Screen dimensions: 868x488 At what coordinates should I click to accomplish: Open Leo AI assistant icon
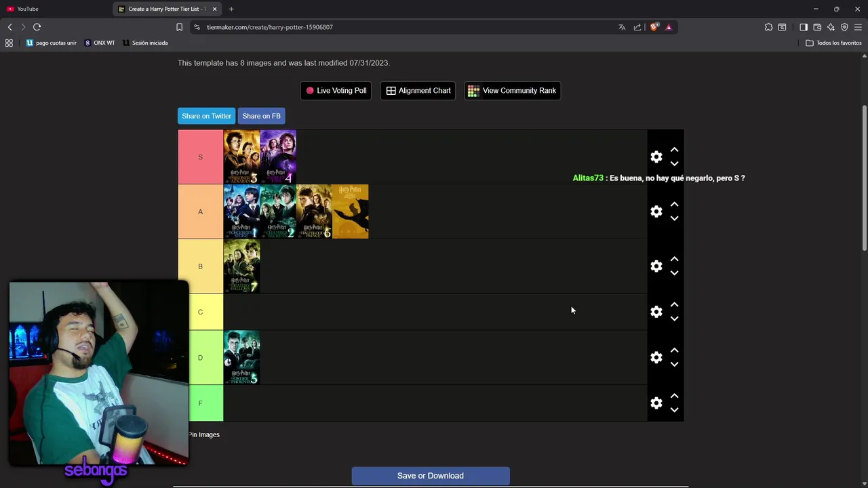coord(831,27)
